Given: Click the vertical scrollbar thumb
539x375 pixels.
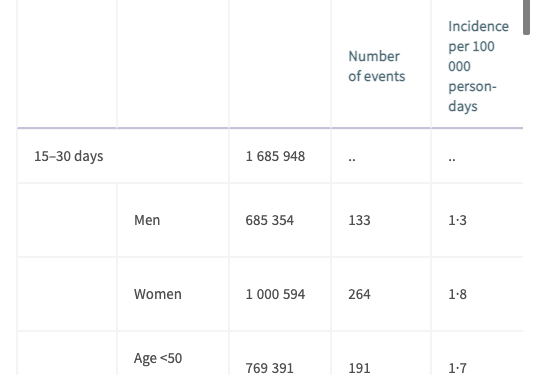Looking at the screenshot, I should coord(526,17).
